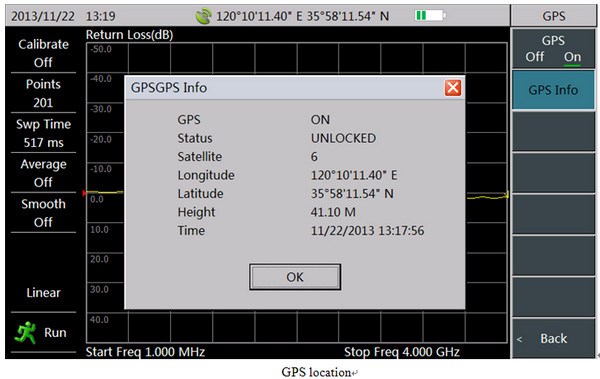The width and height of the screenshot is (600, 379).
Task: Click the Start Freq 1.000 MHz field
Action: [x=145, y=351]
